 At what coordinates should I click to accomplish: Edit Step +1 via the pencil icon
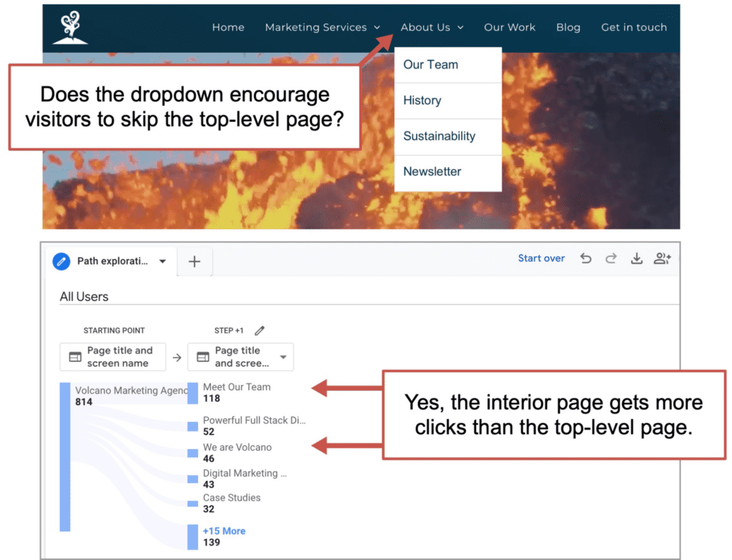pyautogui.click(x=259, y=330)
